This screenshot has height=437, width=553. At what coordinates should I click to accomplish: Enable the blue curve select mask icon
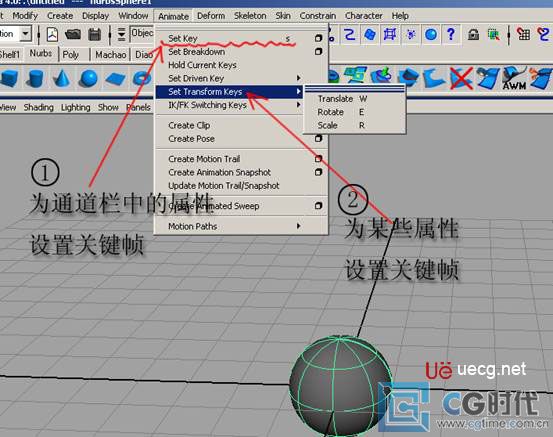coord(350,35)
